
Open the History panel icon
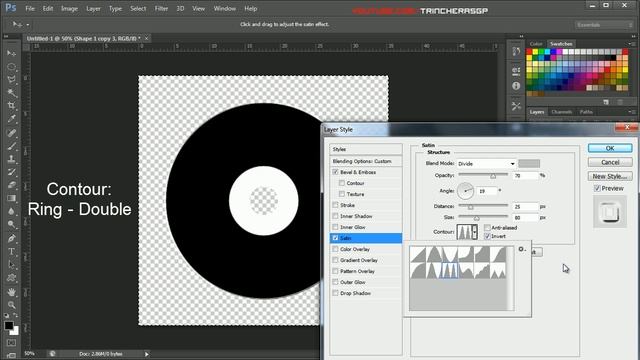[x=516, y=51]
